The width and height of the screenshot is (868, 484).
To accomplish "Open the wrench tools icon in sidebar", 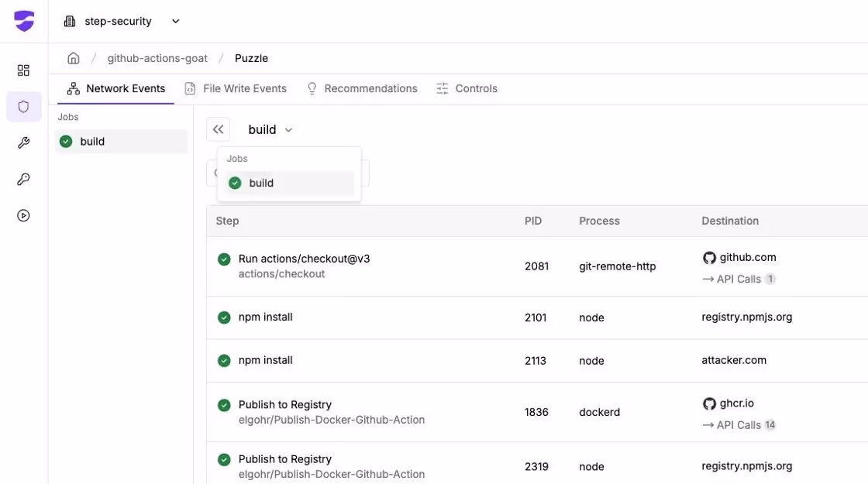I will click(x=23, y=142).
